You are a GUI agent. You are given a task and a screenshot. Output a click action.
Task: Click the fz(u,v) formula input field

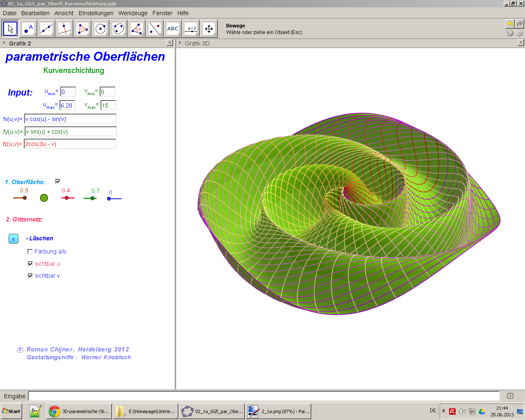coord(70,144)
